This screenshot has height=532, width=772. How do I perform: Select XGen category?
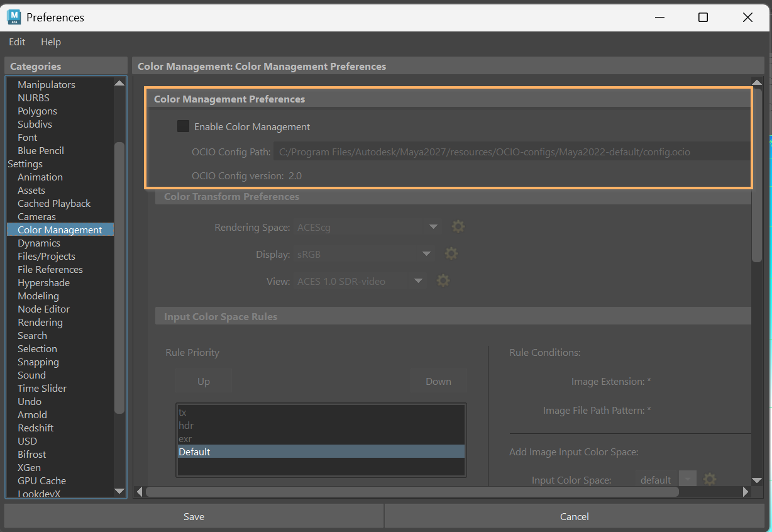[x=29, y=467]
